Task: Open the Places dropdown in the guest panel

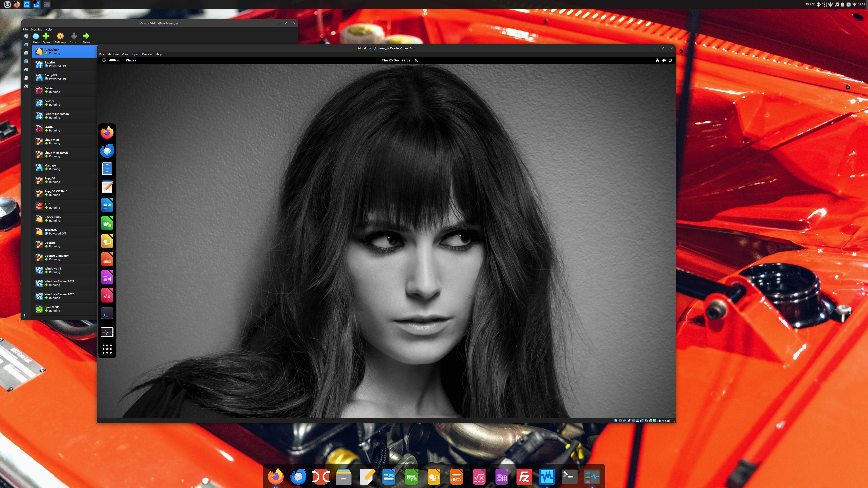Action: [x=131, y=60]
